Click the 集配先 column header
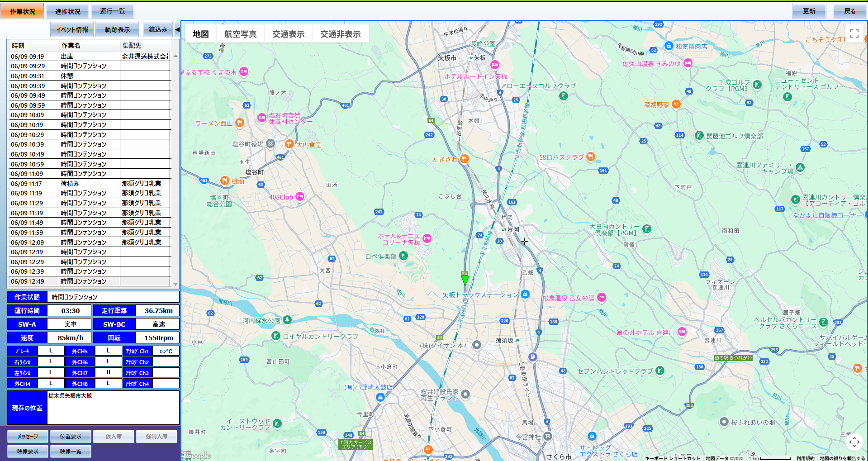The image size is (868, 461). [x=145, y=45]
